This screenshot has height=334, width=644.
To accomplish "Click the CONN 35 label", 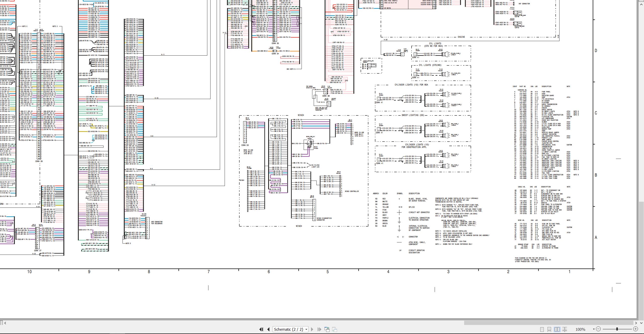I will 275,43.
